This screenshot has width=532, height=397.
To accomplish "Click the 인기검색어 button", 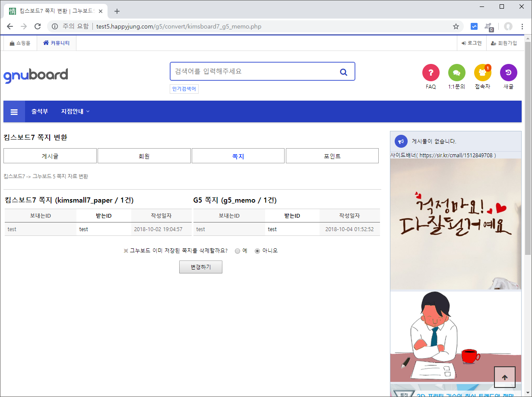I will (x=184, y=89).
